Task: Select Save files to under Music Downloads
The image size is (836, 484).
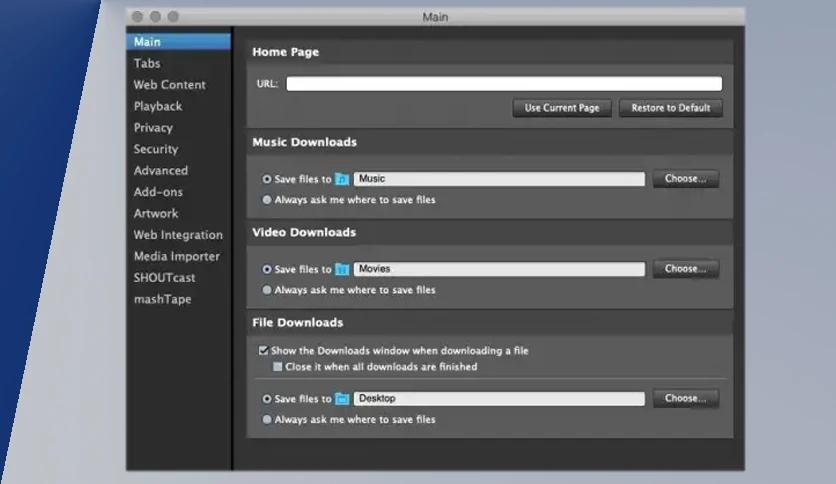Action: click(267, 179)
